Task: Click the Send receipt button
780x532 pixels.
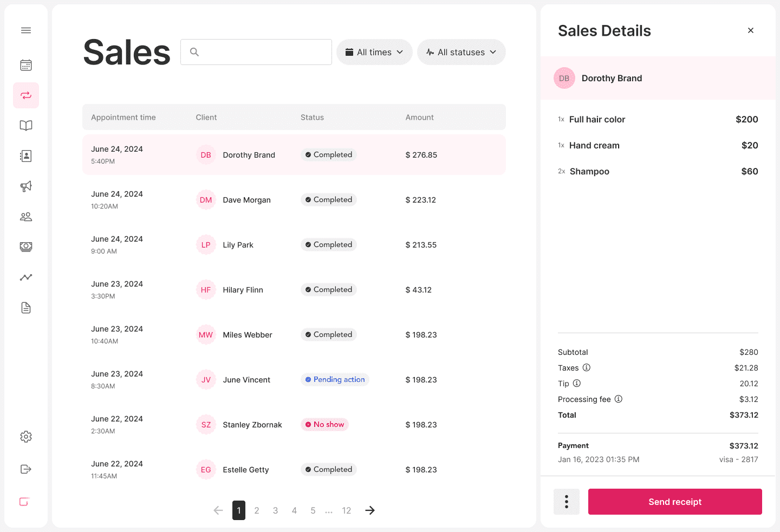Action: click(674, 502)
